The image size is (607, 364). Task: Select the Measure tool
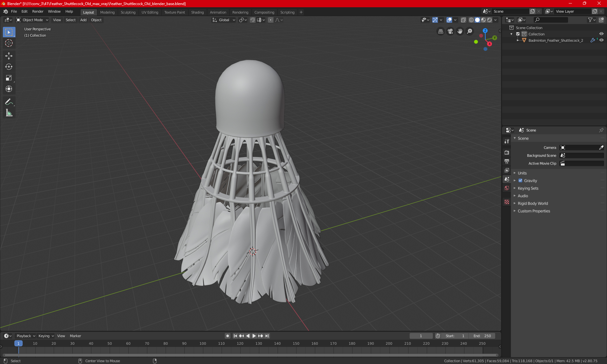point(9,113)
